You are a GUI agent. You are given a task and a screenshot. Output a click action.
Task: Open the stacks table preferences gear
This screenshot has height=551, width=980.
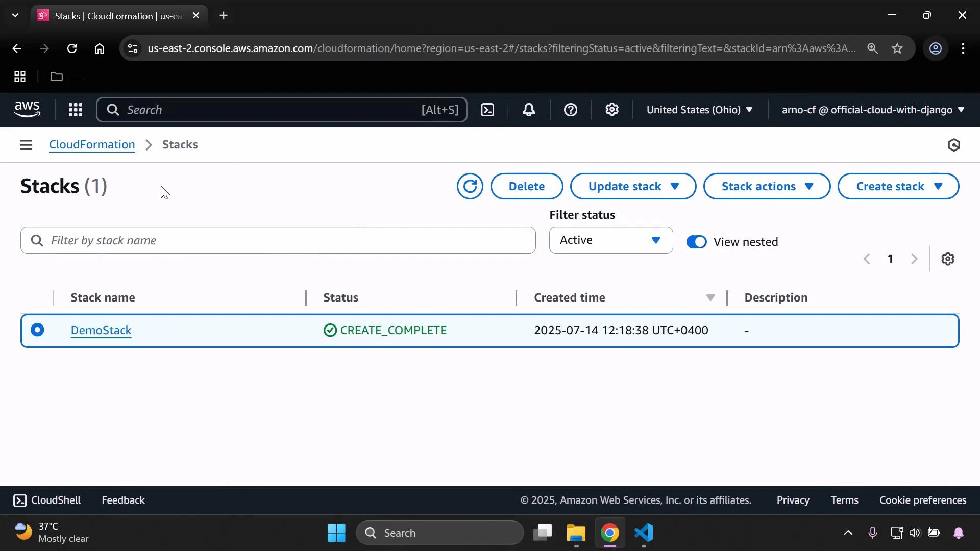[948, 259]
